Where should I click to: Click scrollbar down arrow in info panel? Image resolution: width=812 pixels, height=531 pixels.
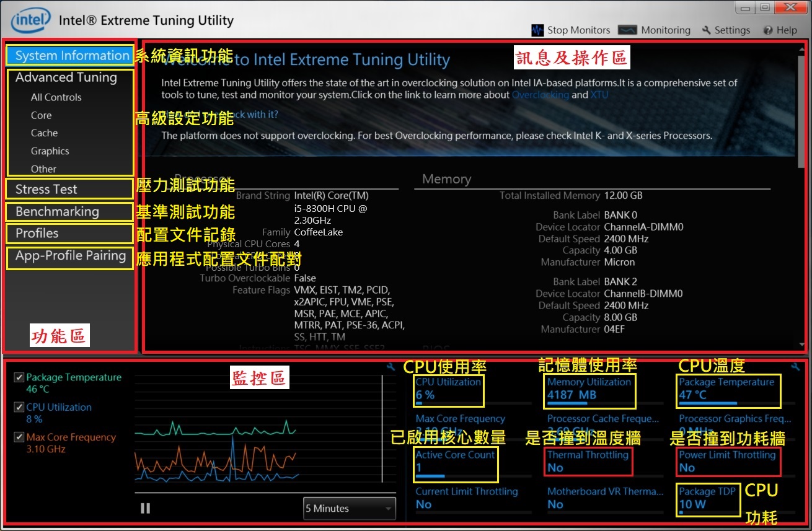(802, 344)
